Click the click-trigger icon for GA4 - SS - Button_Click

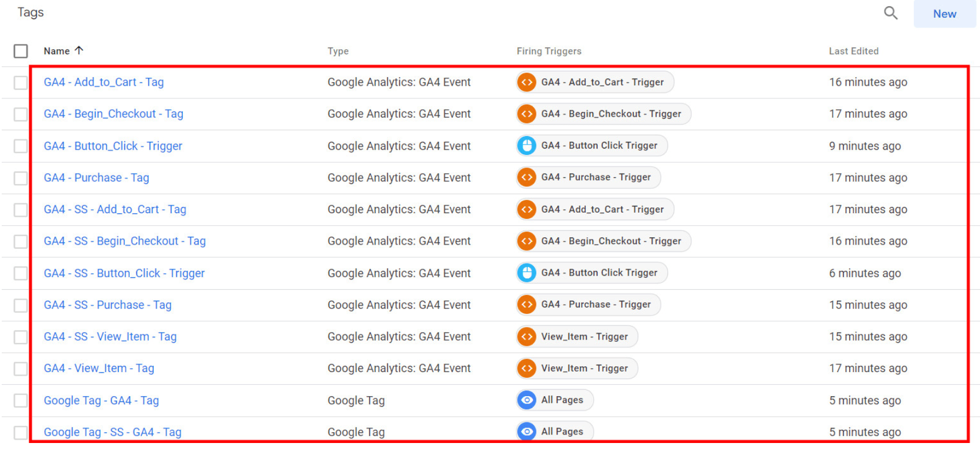click(526, 273)
